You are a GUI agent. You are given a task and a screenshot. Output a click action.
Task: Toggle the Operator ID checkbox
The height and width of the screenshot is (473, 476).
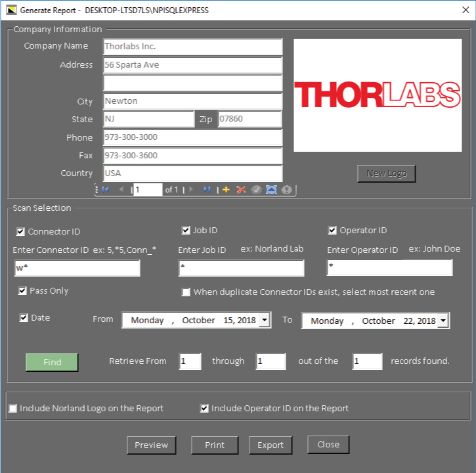click(x=332, y=231)
